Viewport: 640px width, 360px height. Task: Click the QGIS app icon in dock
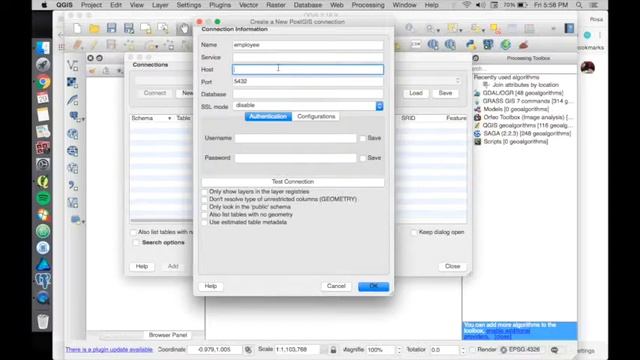click(43, 181)
